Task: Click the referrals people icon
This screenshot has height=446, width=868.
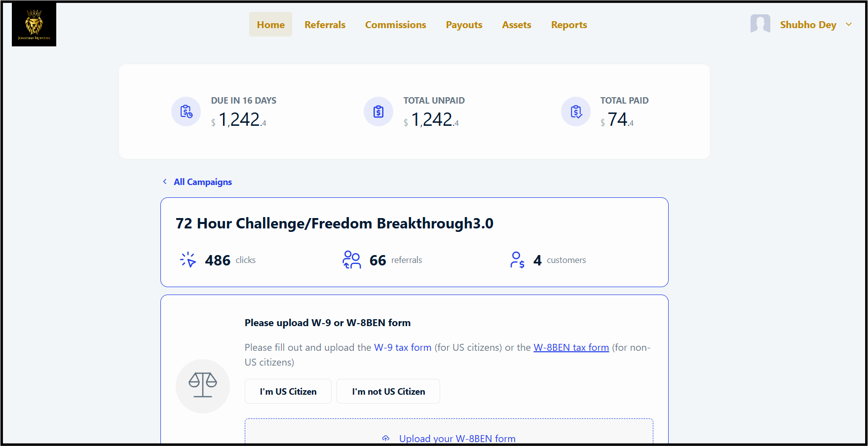Action: point(351,260)
